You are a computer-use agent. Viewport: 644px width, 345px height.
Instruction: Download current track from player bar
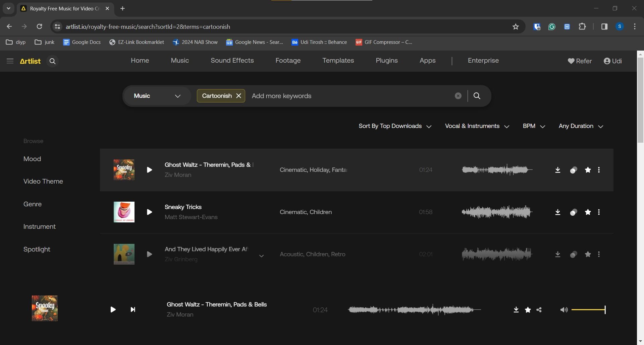516,310
